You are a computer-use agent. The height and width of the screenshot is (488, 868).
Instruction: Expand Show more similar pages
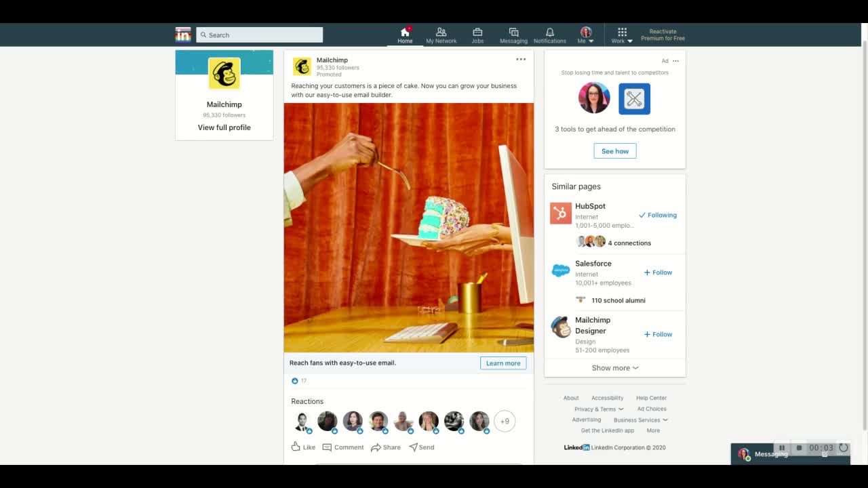[615, 368]
